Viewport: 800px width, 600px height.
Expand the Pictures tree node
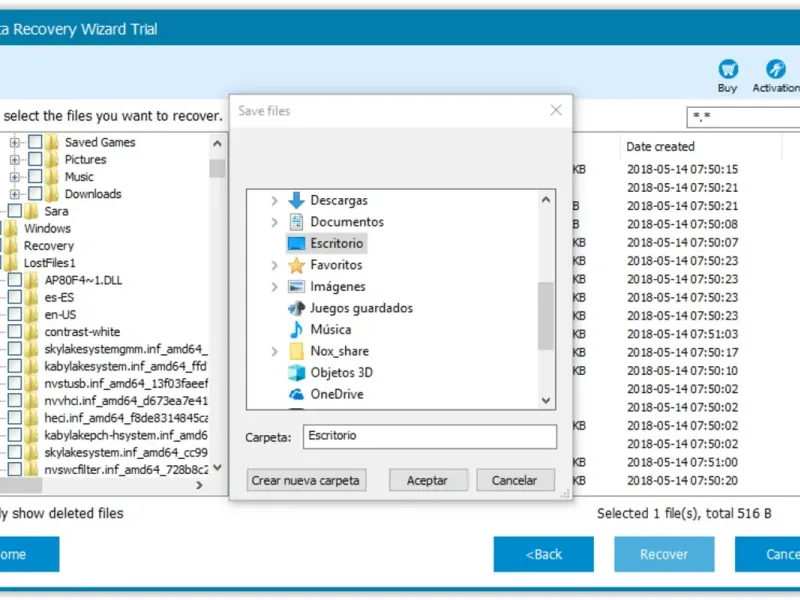pos(15,160)
